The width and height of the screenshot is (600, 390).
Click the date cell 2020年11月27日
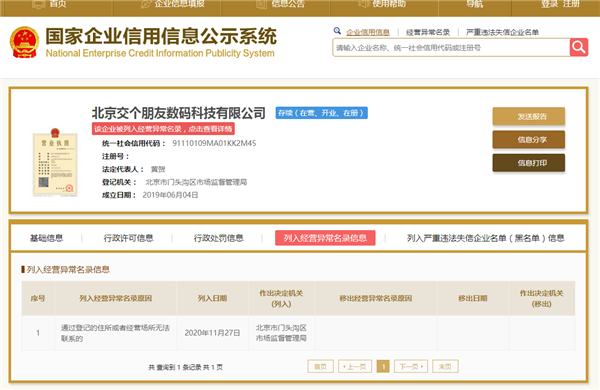pos(212,333)
